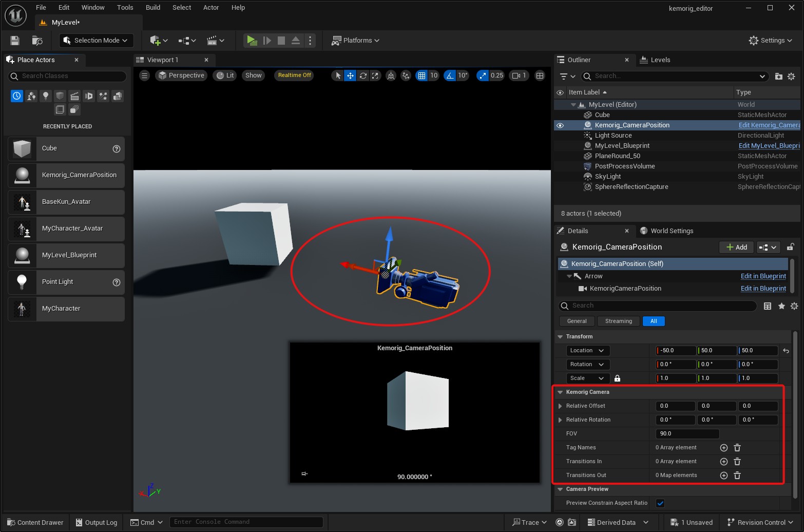Screen dimensions: 804x532
Task: Uncheck Preview Constrain Aspect Ratio
Action: [660, 503]
